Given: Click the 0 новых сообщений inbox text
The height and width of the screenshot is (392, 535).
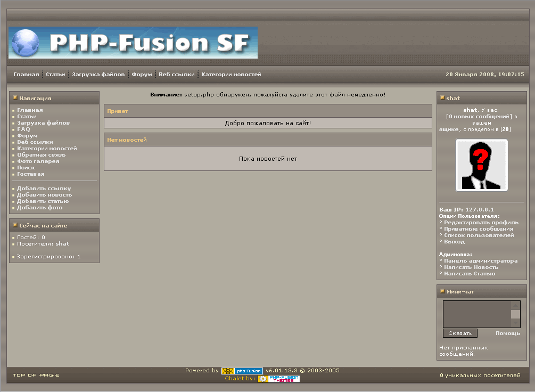Looking at the screenshot, I should [x=479, y=117].
